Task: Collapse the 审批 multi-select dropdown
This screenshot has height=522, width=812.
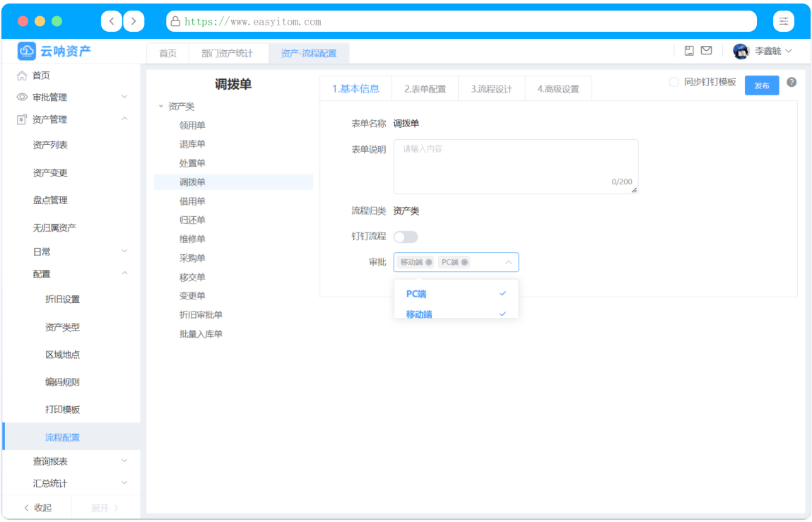Action: pyautogui.click(x=508, y=262)
